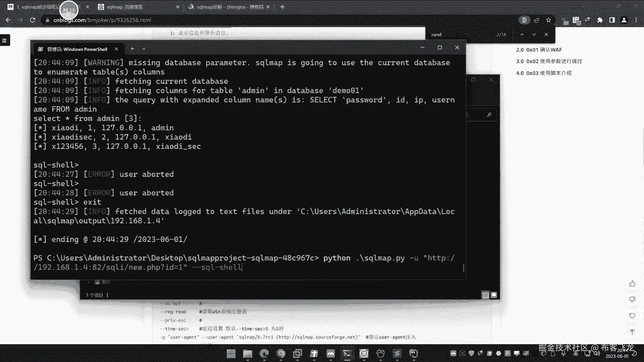
Task: Click the share page icon in address bar
Action: tap(536, 20)
